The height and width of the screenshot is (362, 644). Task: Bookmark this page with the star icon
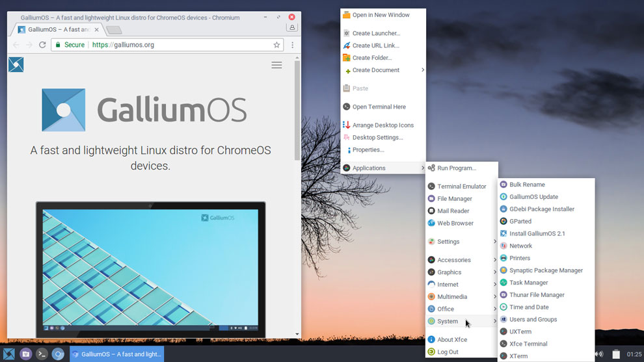pyautogui.click(x=276, y=45)
